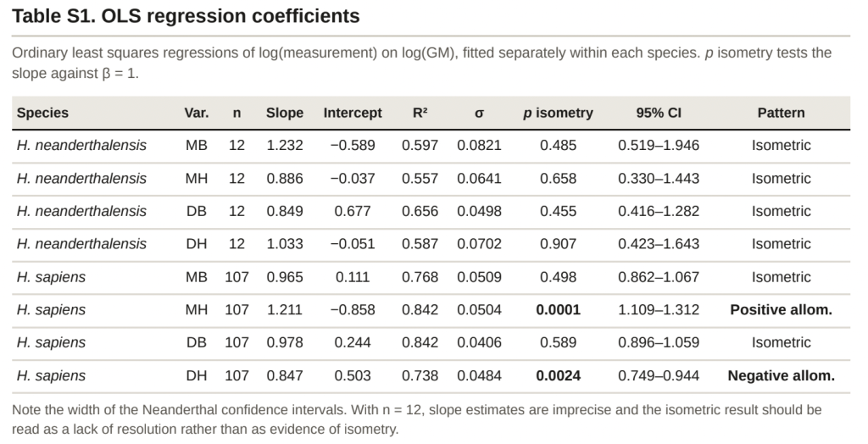Click the footnote about Neanderthal confidence intervals
This screenshot has height=444, width=868.
416,419
